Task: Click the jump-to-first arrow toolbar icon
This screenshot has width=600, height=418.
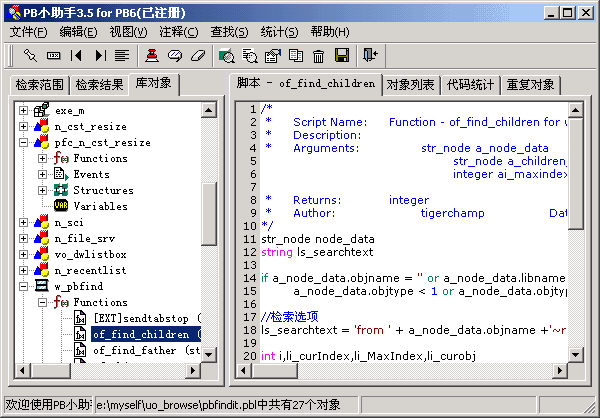Action: click(77, 55)
